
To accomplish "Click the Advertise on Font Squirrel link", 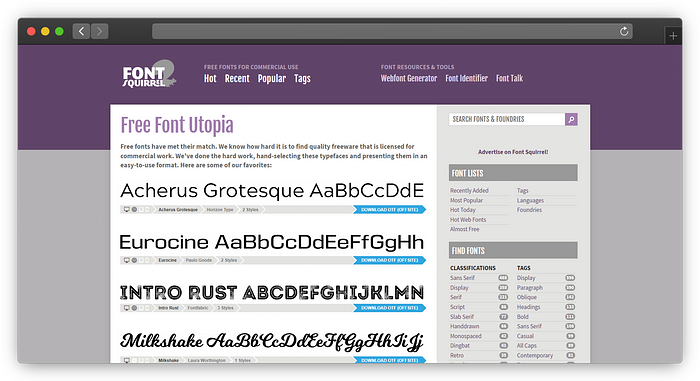I will click(x=513, y=152).
